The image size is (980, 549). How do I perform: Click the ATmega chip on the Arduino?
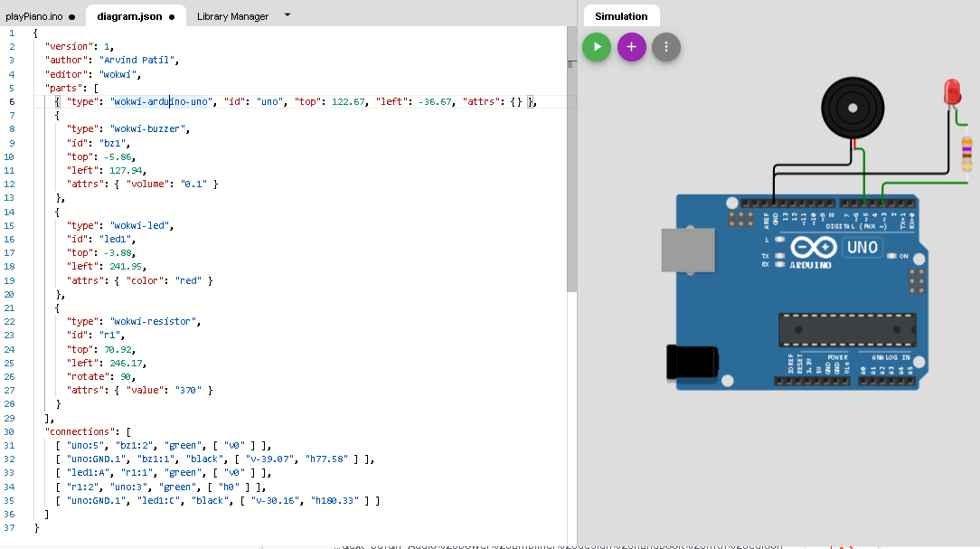(x=847, y=330)
